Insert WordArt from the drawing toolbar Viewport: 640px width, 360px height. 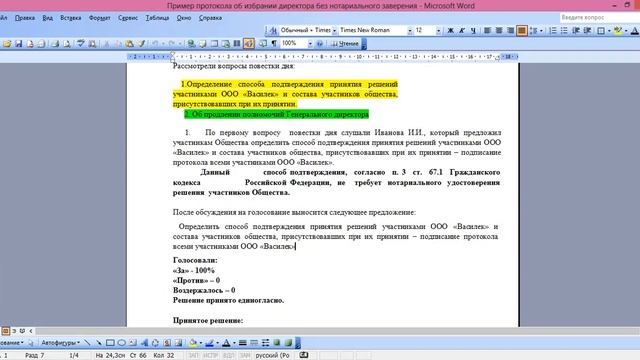(x=144, y=343)
